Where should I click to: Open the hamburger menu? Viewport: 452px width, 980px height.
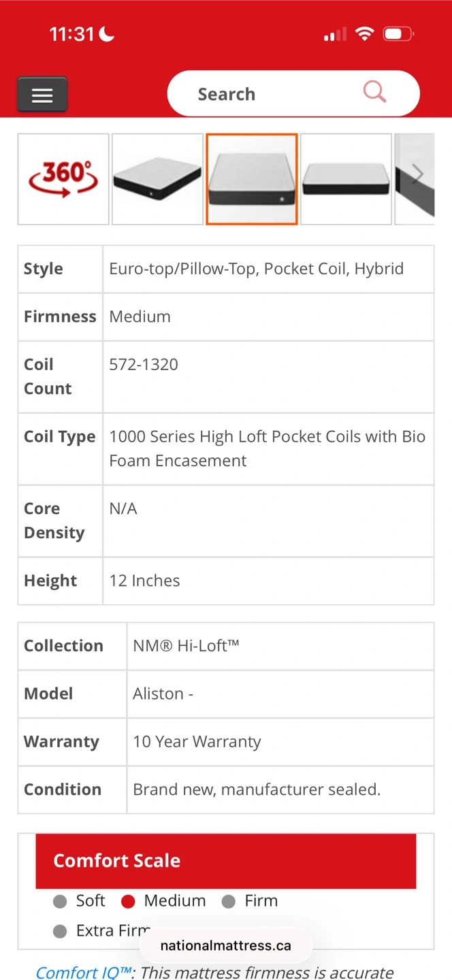point(42,94)
